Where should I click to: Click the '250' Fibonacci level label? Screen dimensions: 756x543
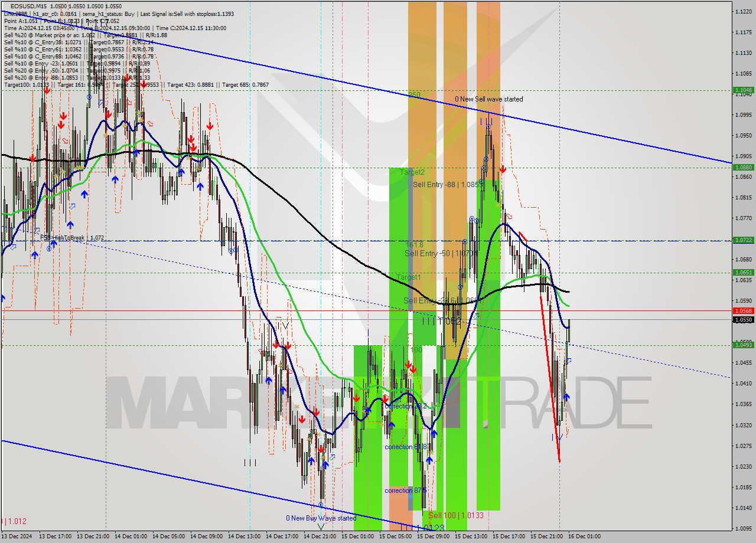pyautogui.click(x=414, y=94)
